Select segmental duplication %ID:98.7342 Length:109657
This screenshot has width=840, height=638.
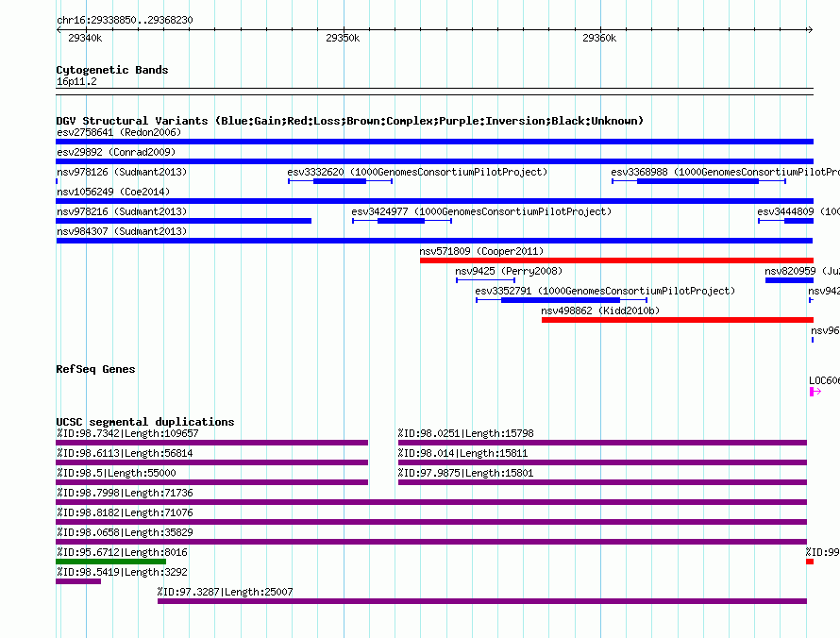pos(211,443)
